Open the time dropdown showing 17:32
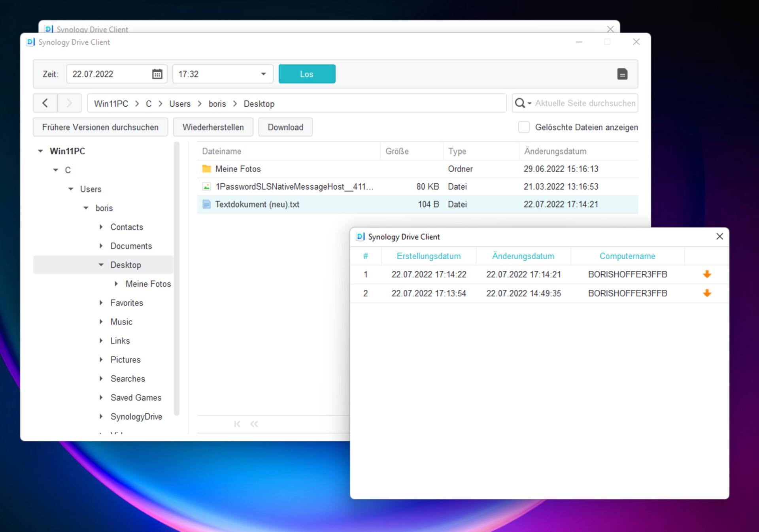Viewport: 759px width, 532px height. (x=263, y=74)
